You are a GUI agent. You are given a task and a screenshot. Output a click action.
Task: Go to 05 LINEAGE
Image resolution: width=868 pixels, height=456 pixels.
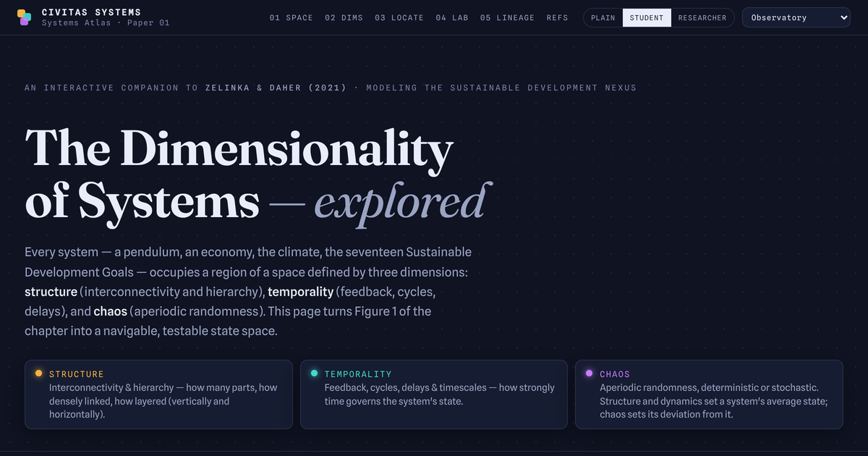pos(507,17)
